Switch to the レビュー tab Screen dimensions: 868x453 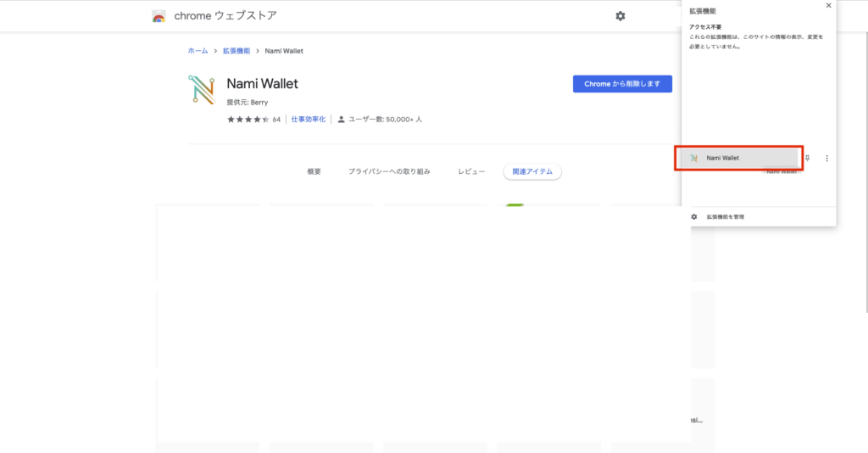click(x=471, y=171)
